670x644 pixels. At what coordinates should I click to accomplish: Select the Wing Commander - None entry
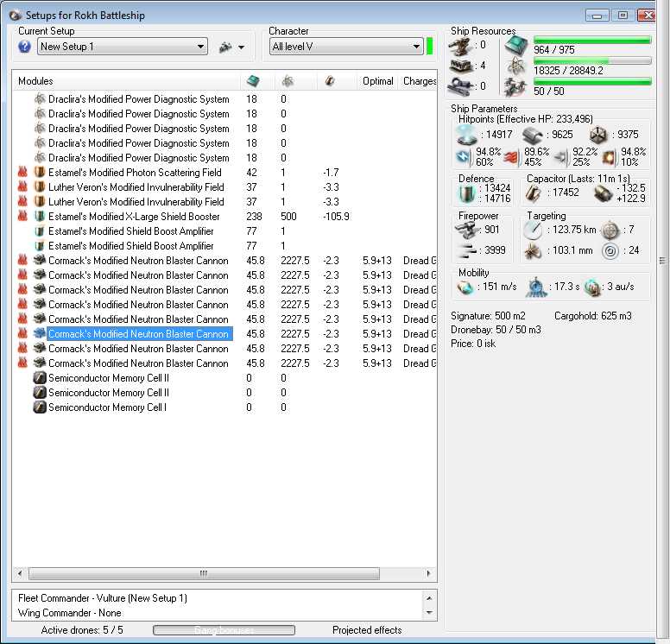click(70, 612)
